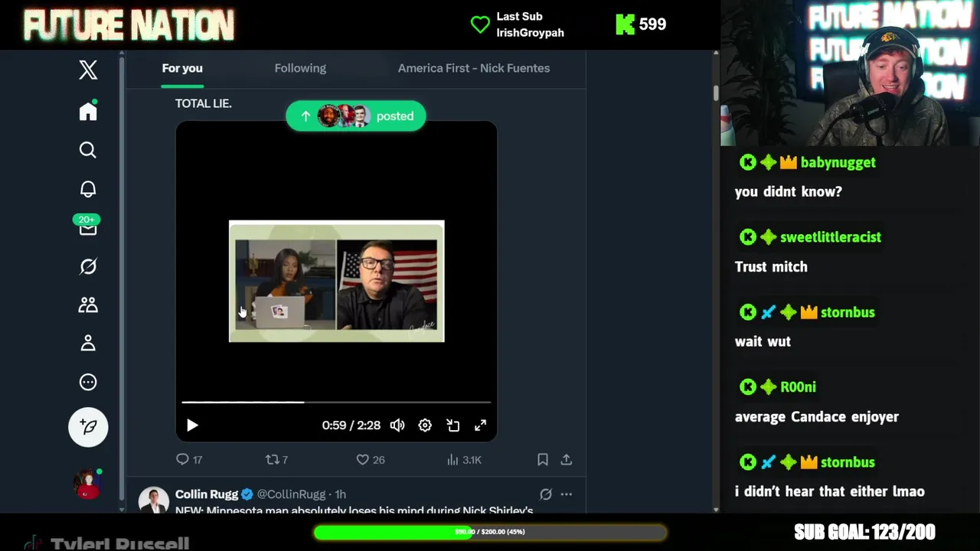Open the X logo home link
The image size is (980, 551).
88,70
